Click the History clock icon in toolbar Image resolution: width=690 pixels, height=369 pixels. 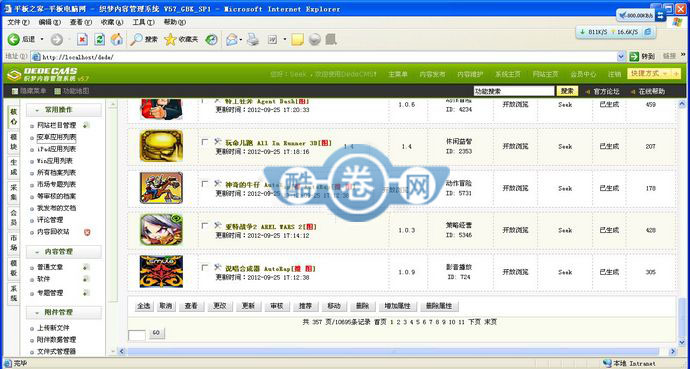coord(212,40)
